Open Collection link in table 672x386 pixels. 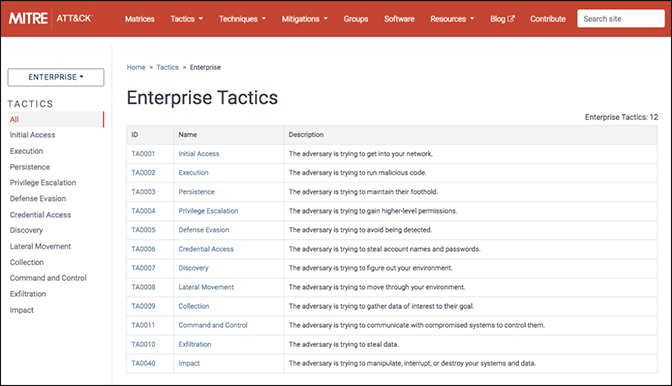click(194, 306)
